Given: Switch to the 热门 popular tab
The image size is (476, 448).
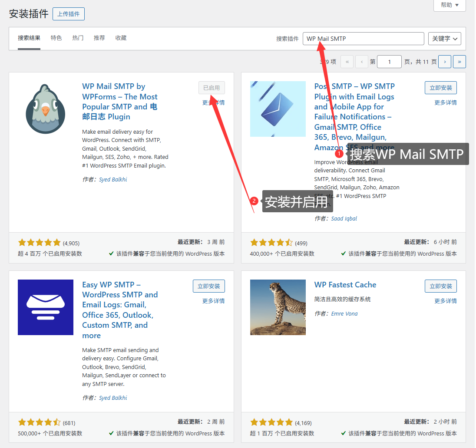Looking at the screenshot, I should pyautogui.click(x=78, y=38).
